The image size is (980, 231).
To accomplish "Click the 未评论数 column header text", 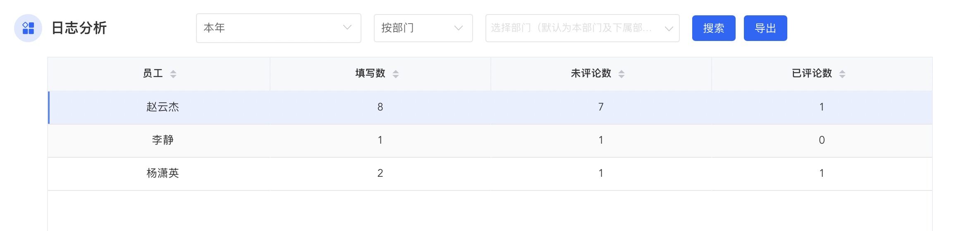I will 591,74.
